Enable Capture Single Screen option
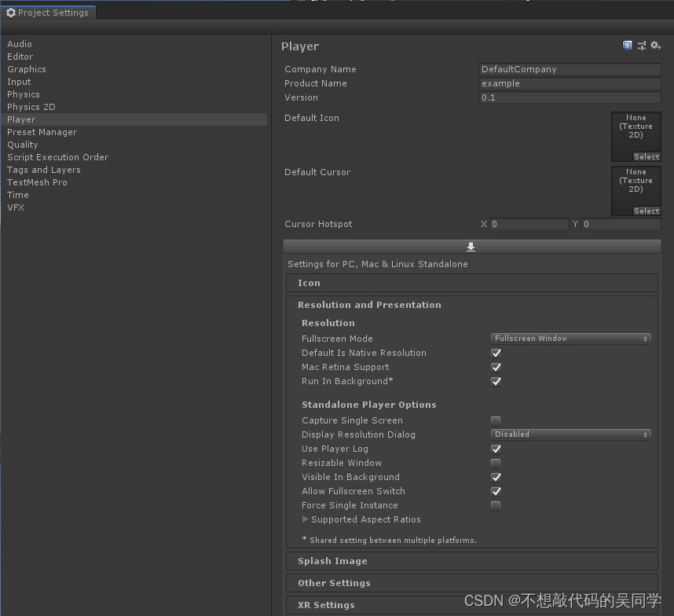Screen dimensions: 674x616 pyautogui.click(x=496, y=420)
